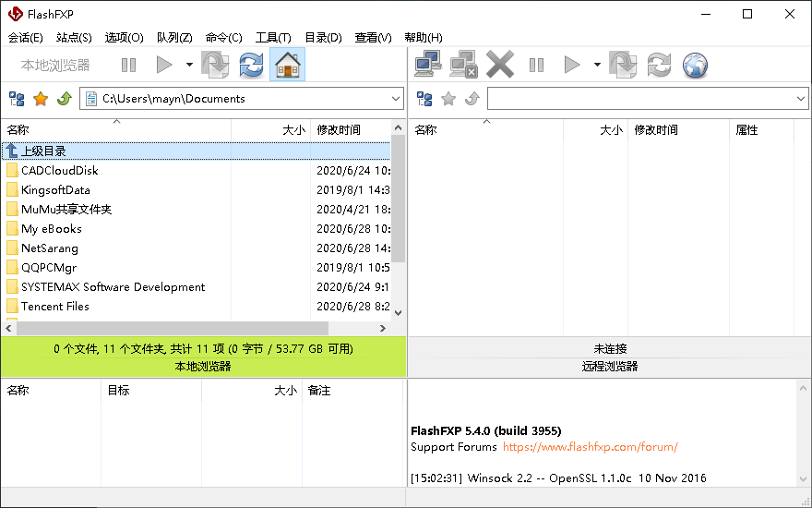Expand the local path dropdown
Screen dimensions: 812x508
pos(396,99)
